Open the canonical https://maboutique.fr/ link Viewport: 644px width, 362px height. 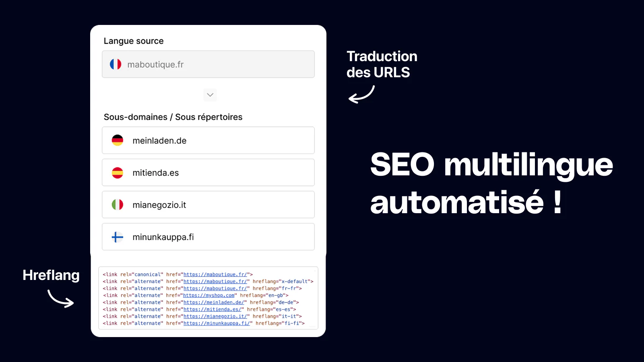click(215, 274)
